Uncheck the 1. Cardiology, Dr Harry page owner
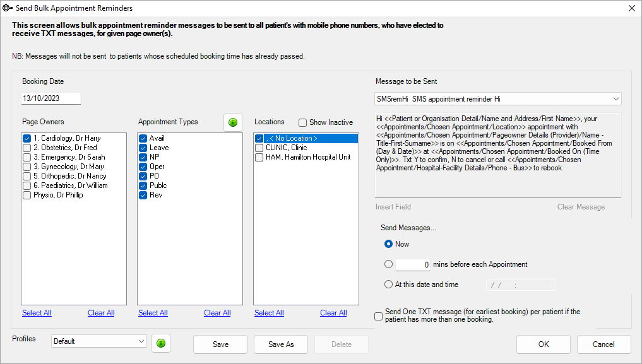The height and width of the screenshot is (364, 642). click(27, 138)
